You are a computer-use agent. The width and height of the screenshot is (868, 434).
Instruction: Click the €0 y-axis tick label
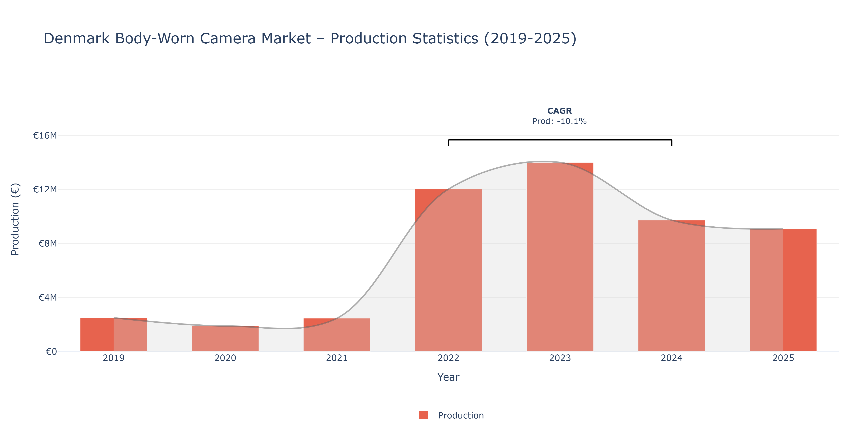click(x=51, y=352)
